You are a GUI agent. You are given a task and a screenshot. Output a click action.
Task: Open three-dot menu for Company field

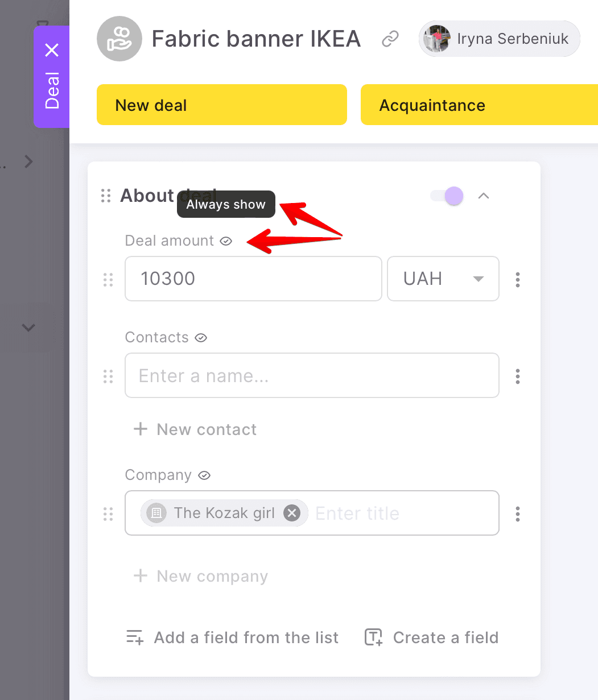coord(517,513)
